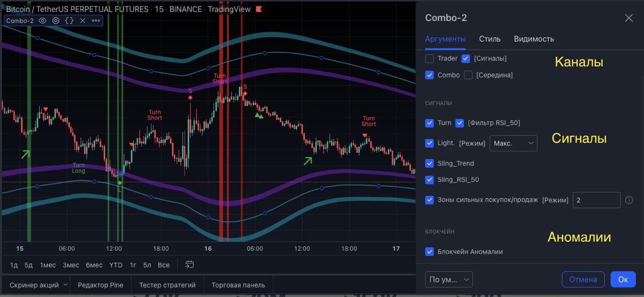This screenshot has width=644, height=297.
Task: Open the Тестер стратегий tab
Action: [x=168, y=285]
